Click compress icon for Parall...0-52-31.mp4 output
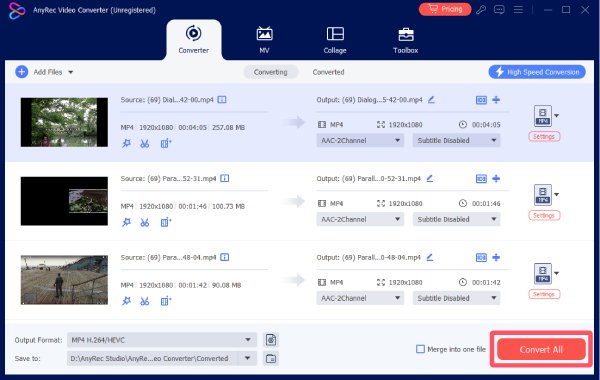This screenshot has height=380, width=600. tap(481, 179)
